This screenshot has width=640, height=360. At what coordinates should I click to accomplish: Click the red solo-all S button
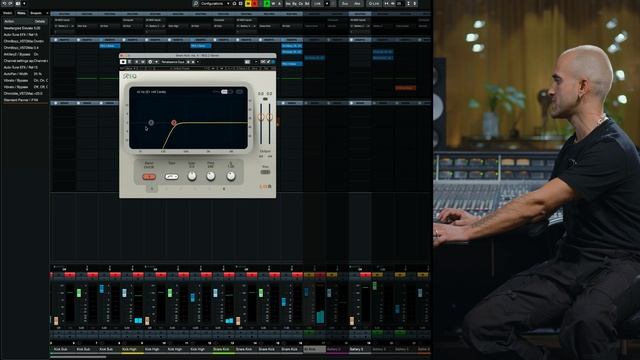tap(255, 3)
